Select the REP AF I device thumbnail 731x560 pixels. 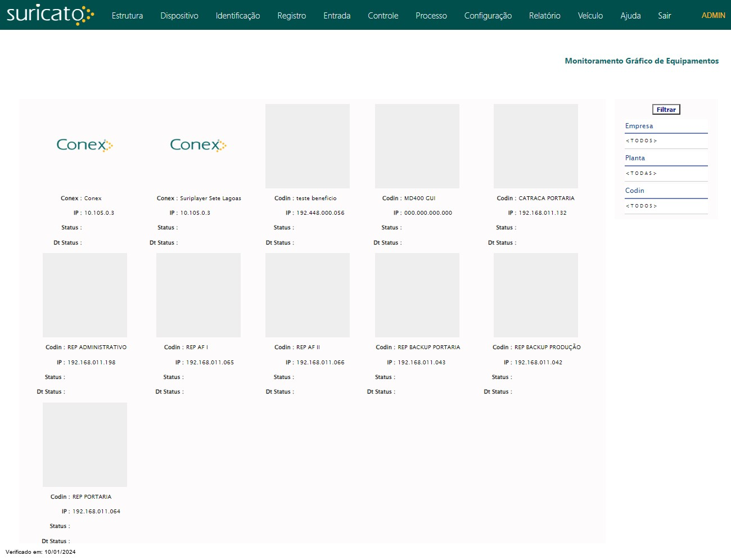coord(198,295)
